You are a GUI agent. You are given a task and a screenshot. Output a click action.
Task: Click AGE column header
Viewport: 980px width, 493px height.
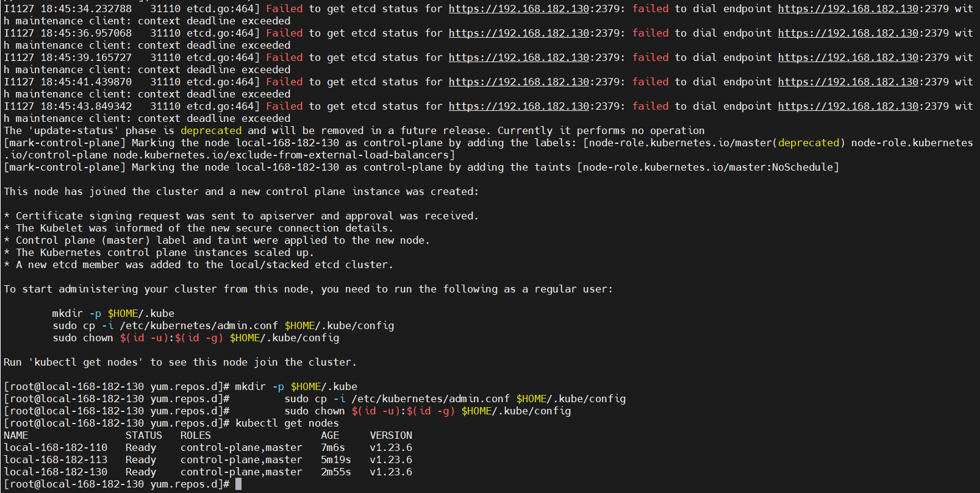coord(330,435)
